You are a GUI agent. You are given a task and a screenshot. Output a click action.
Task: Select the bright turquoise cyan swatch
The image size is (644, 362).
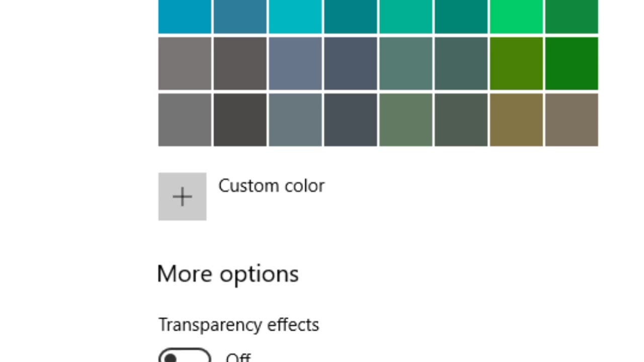[295, 16]
